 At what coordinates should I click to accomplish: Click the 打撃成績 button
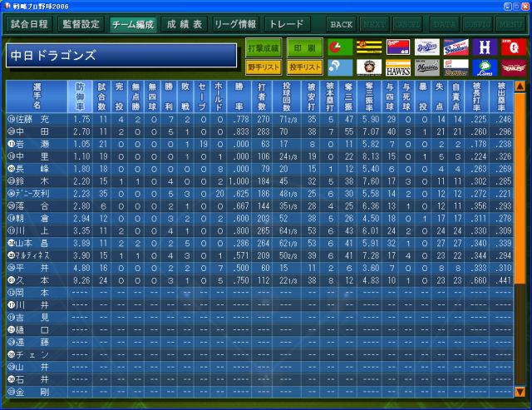pos(264,48)
